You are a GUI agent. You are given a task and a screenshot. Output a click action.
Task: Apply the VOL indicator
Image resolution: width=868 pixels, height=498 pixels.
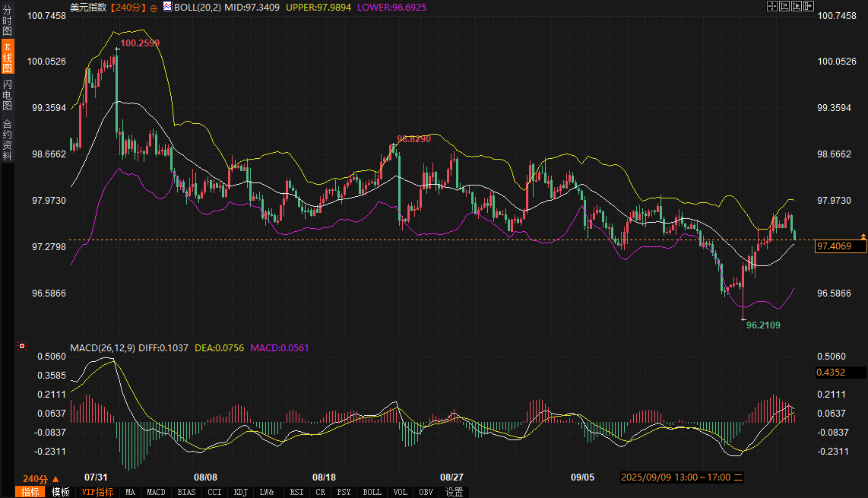pyautogui.click(x=401, y=492)
